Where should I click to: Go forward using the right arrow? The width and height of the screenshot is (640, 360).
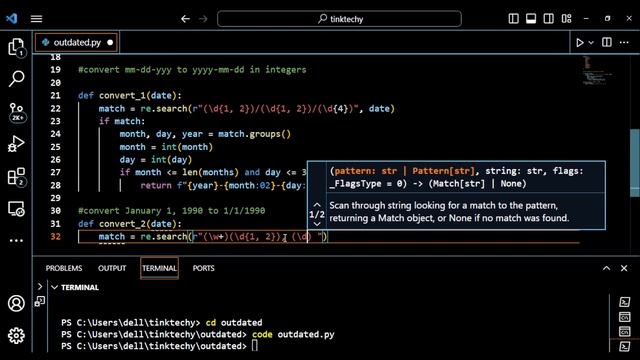[x=203, y=19]
